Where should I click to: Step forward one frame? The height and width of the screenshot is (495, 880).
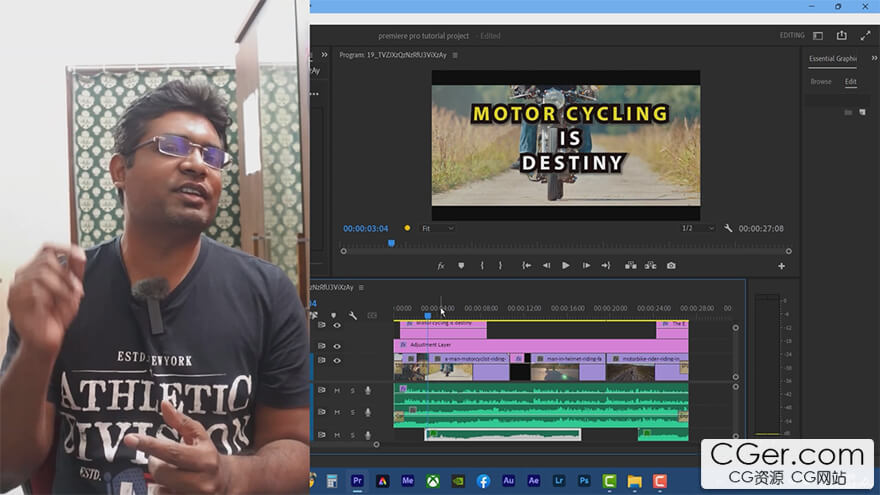coord(586,266)
